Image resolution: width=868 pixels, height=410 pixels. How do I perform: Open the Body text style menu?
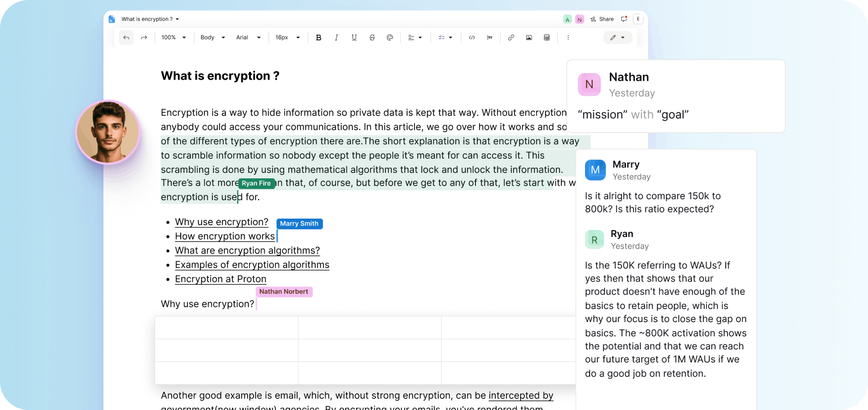click(x=212, y=37)
